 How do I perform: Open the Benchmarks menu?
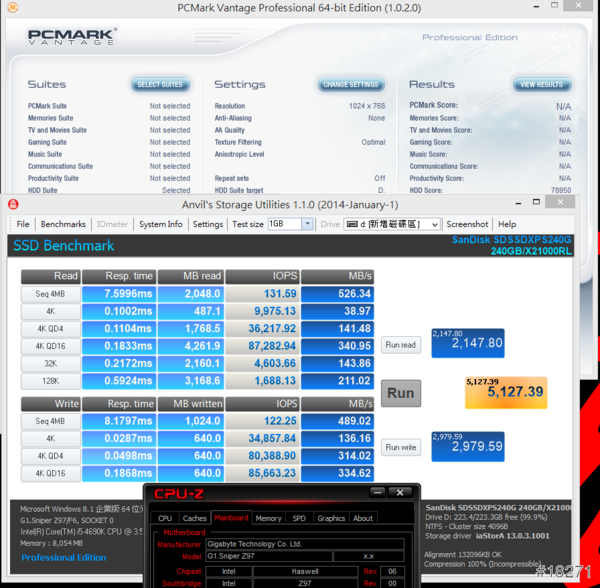(63, 224)
